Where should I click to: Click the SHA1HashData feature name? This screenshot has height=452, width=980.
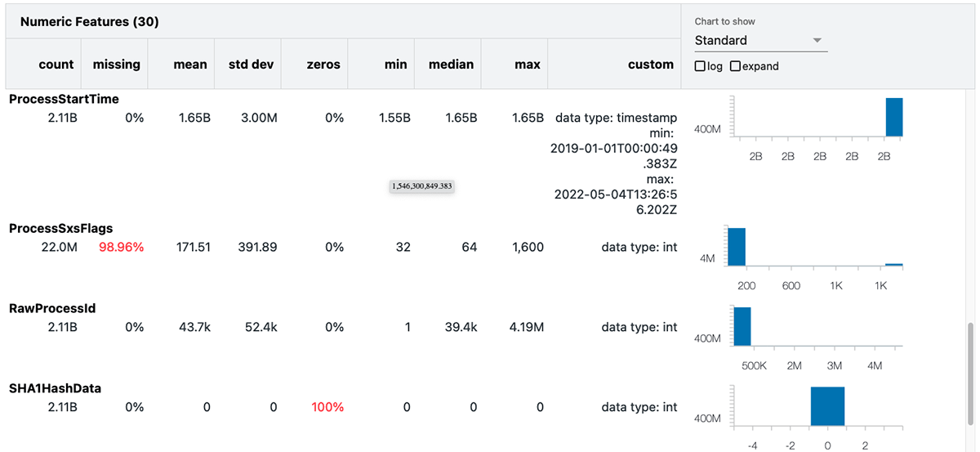55,388
